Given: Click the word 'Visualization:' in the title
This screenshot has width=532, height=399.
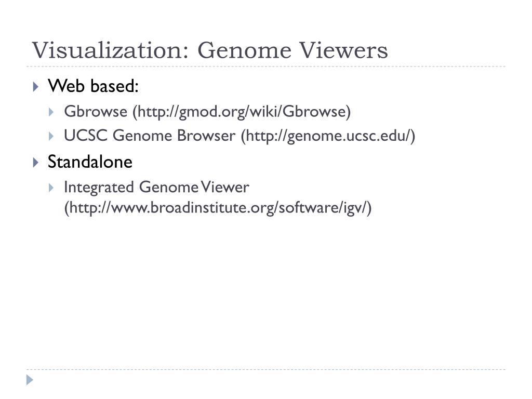Looking at the screenshot, I should point(110,50).
